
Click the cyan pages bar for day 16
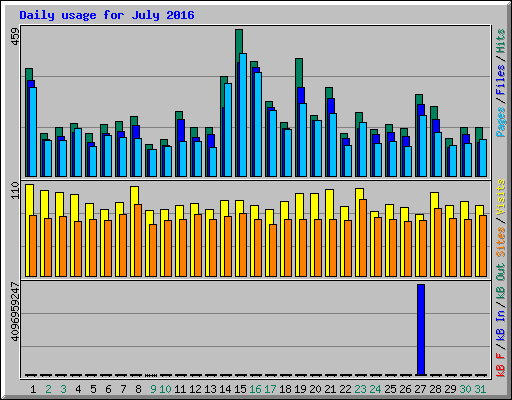pos(258,124)
